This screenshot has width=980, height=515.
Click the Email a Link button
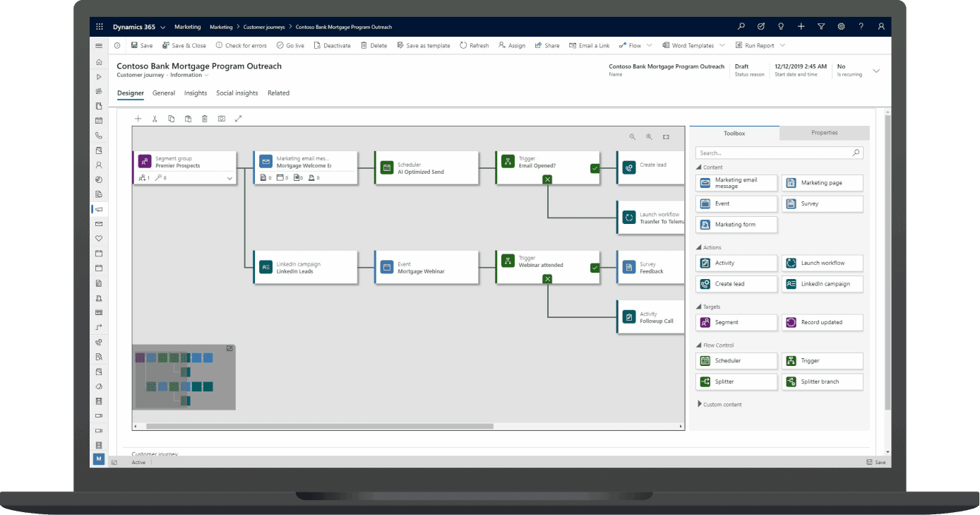point(589,45)
